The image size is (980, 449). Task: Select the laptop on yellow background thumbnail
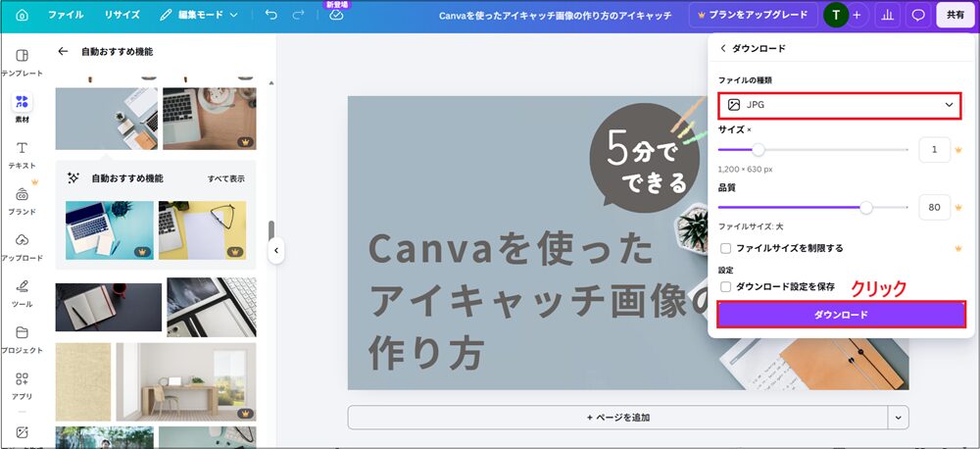point(202,230)
